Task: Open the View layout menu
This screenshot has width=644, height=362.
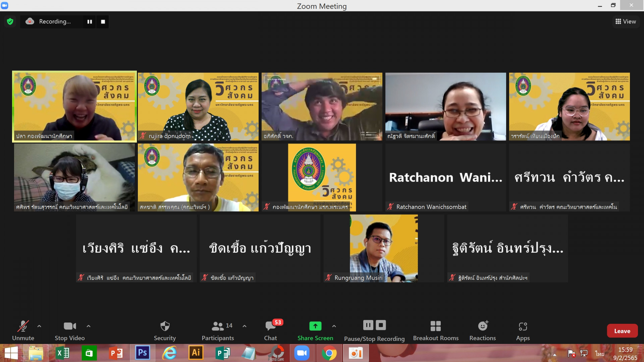Action: click(626, 21)
